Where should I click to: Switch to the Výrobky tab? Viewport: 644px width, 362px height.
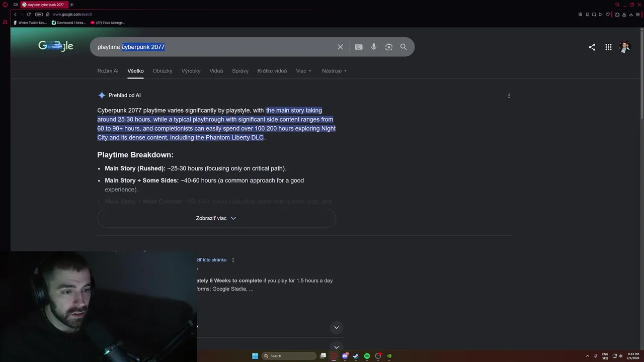tap(191, 71)
